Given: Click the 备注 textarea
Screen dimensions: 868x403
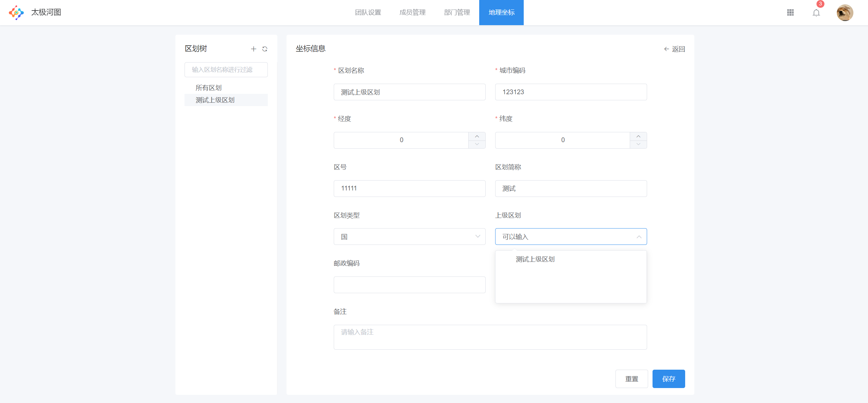Looking at the screenshot, I should point(490,337).
